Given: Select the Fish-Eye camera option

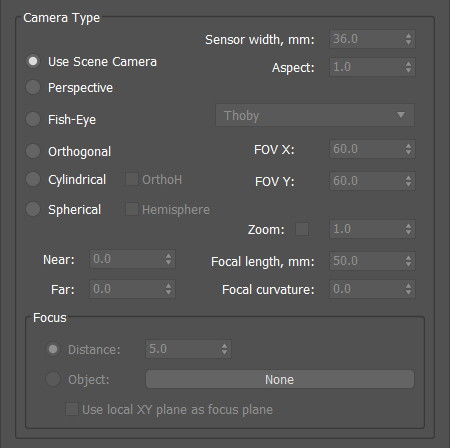Looking at the screenshot, I should (33, 119).
